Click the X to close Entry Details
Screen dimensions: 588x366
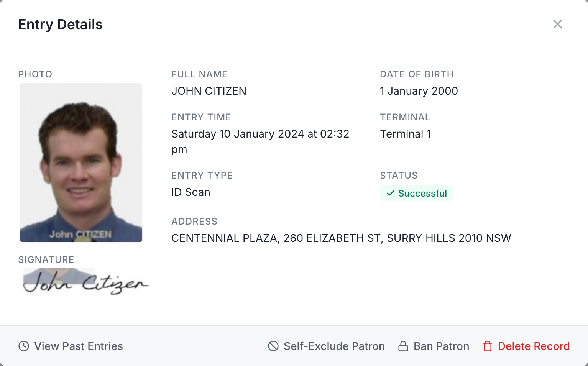(558, 24)
